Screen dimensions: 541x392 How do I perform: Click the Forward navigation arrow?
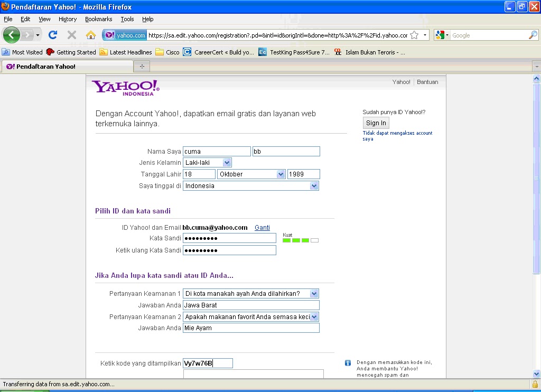pyautogui.click(x=27, y=35)
